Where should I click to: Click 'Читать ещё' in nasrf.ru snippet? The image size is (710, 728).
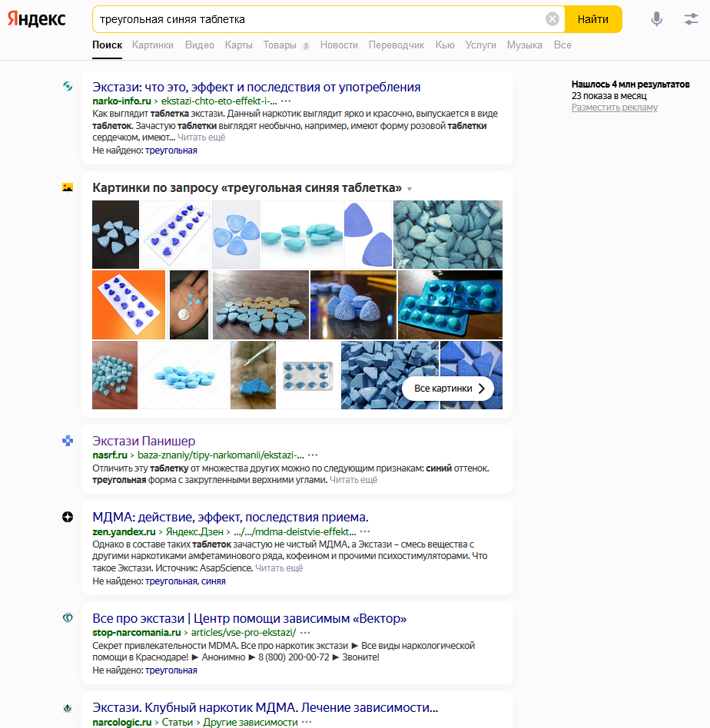(353, 480)
